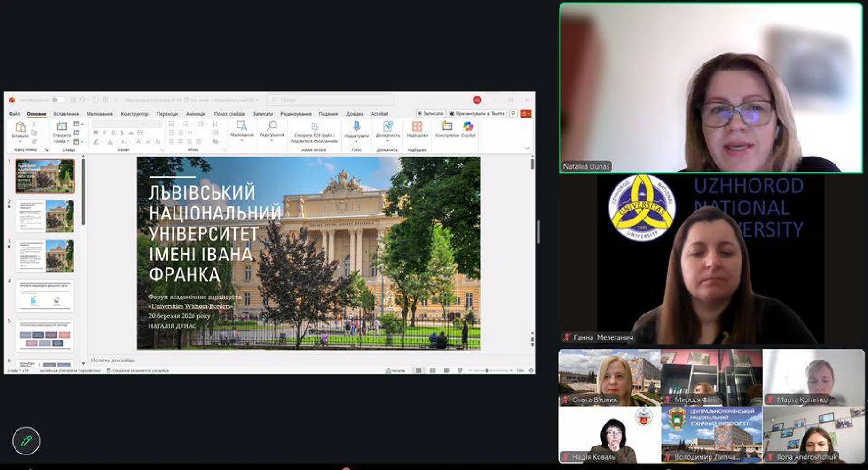Switch to the Анімація ribbon tab
868x470 pixels.
(196, 114)
